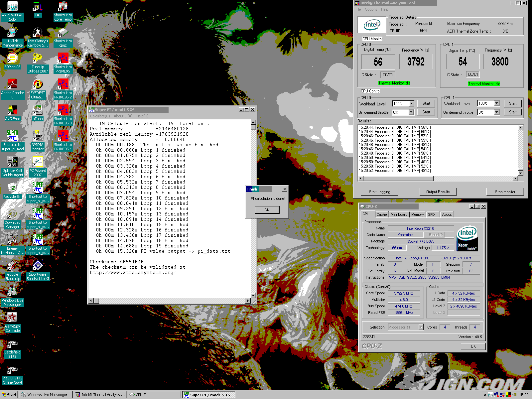This screenshot has width=532, height=399.
Task: Open Tom Clancy's Rainbow Six icon
Action: [x=38, y=37]
